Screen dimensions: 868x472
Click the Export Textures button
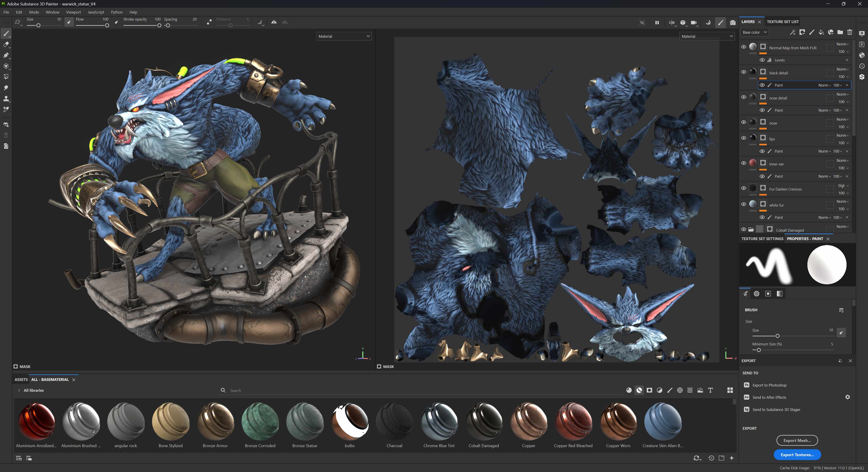point(797,455)
